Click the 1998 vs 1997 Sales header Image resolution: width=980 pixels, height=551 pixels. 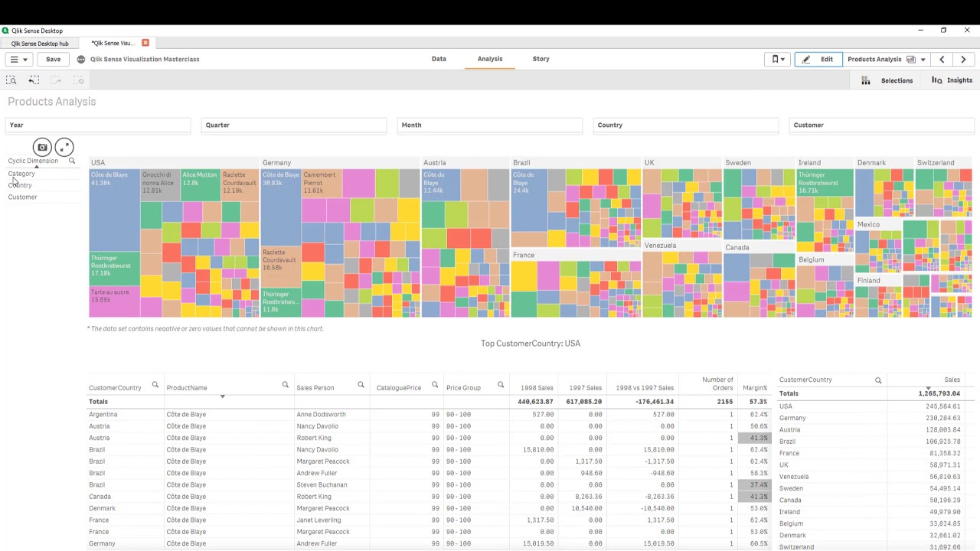tap(645, 388)
